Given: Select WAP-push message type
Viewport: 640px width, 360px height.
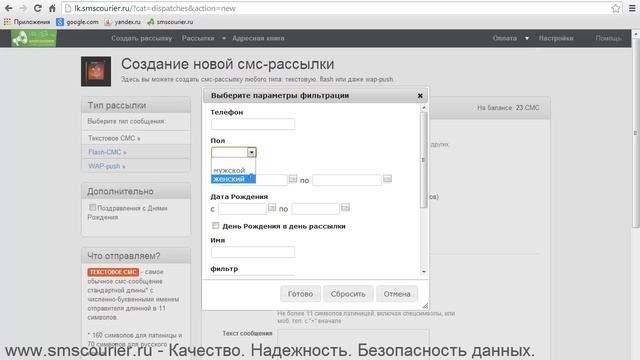Looking at the screenshot, I should tap(107, 166).
